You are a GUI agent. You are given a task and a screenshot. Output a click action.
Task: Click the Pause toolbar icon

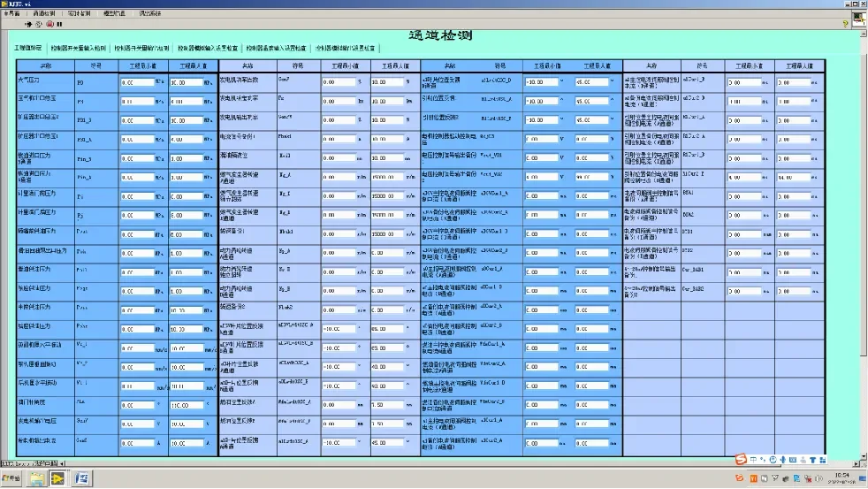click(x=59, y=24)
